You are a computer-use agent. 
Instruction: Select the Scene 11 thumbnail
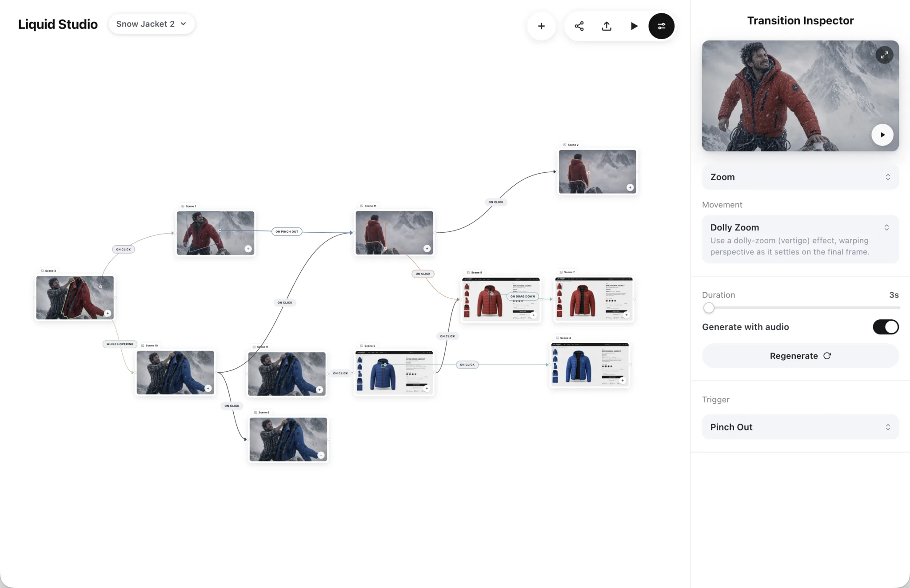[394, 233]
